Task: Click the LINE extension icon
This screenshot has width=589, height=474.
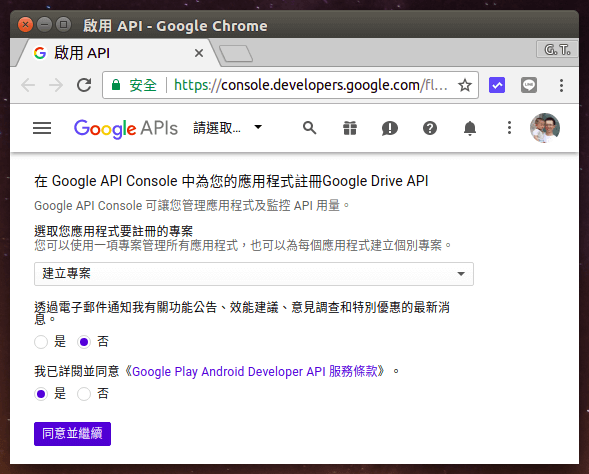Action: pos(529,85)
